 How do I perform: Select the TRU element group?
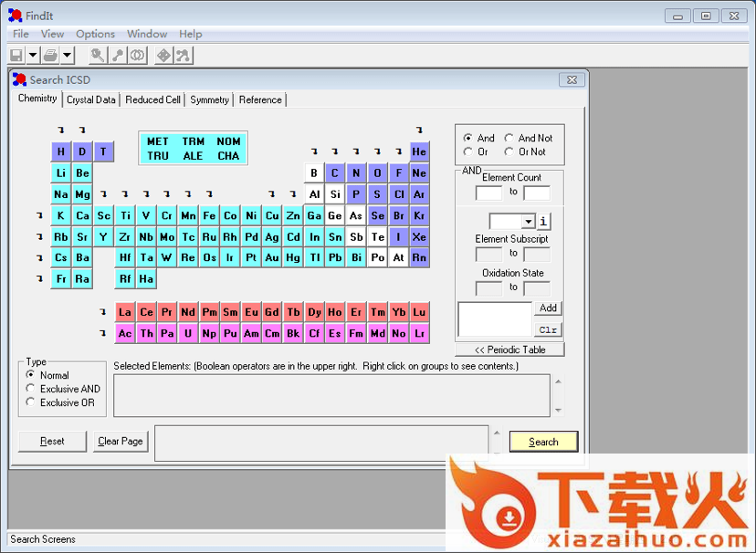coord(158,156)
